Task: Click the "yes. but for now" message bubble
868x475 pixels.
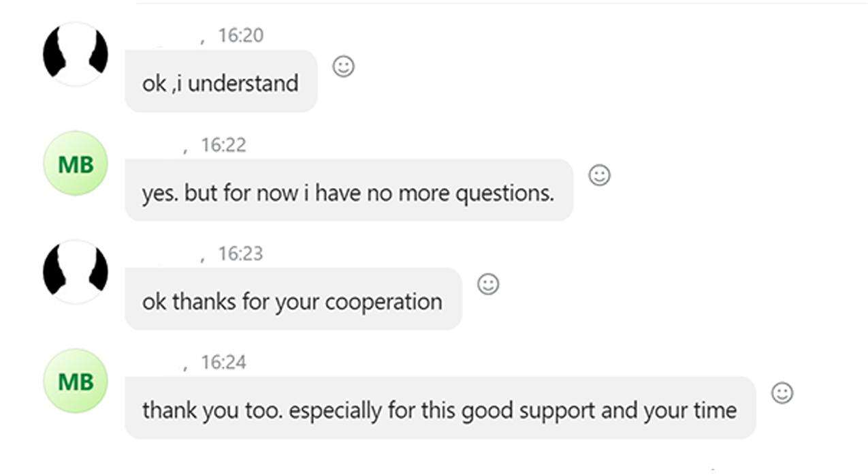Action: [x=348, y=193]
